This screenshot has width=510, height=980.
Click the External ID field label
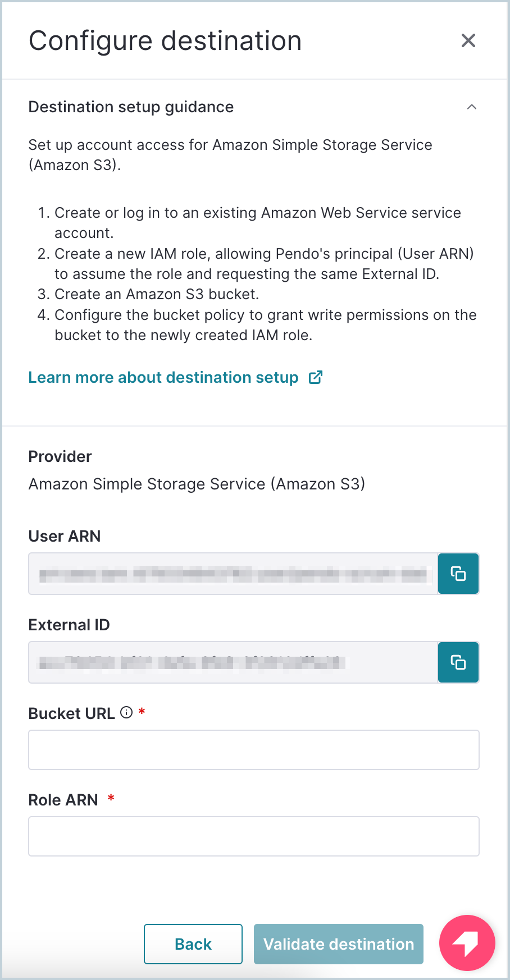point(69,625)
